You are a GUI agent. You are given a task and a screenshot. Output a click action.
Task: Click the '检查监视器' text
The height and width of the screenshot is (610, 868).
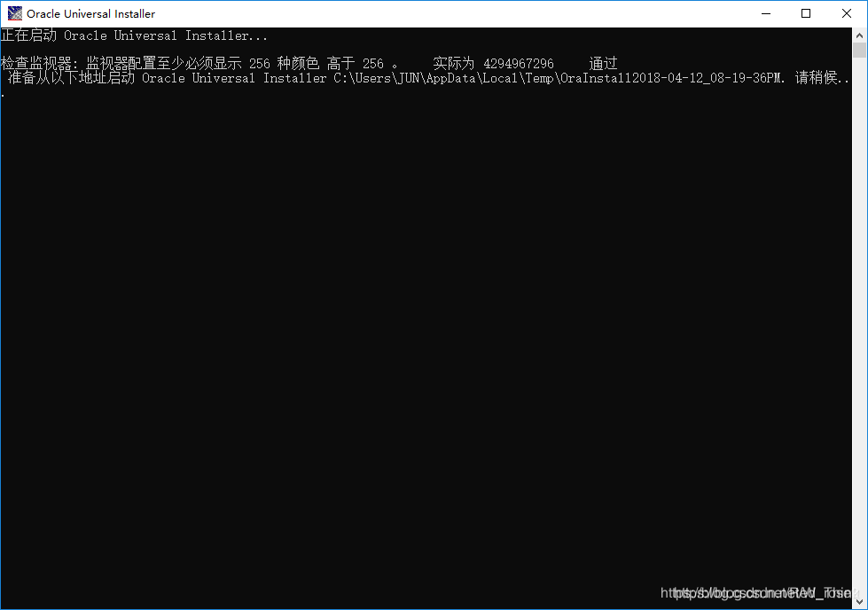pyautogui.click(x=36, y=64)
